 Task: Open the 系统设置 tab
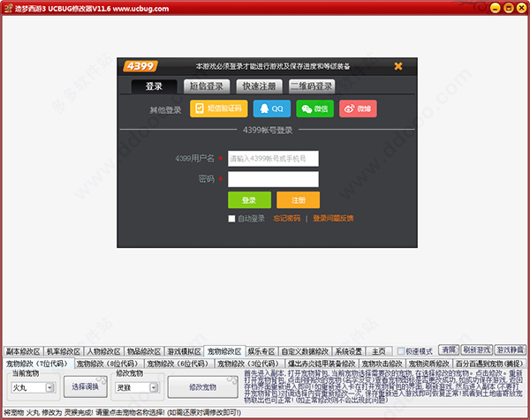[349, 351]
